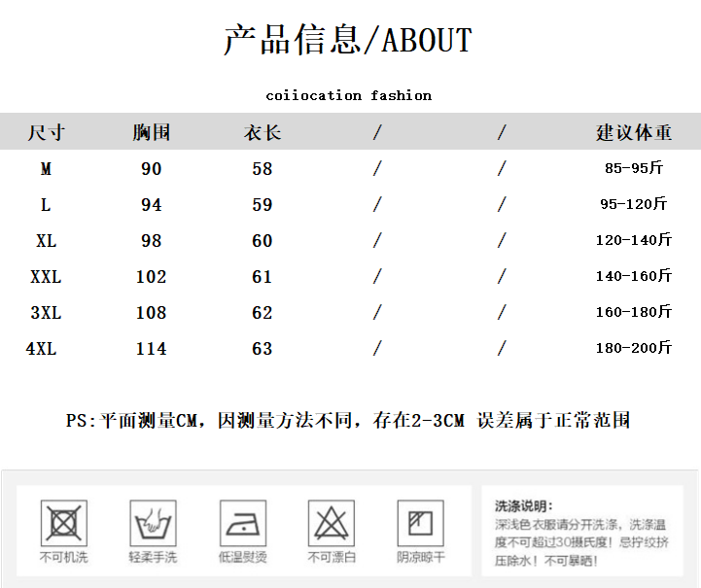Screen dimensions: 701x588
Task: Select size 3XL row label
Action: coord(46,313)
